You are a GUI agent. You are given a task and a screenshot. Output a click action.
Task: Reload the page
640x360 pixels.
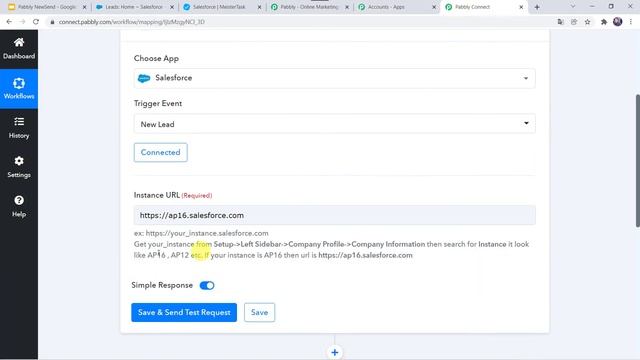36,22
